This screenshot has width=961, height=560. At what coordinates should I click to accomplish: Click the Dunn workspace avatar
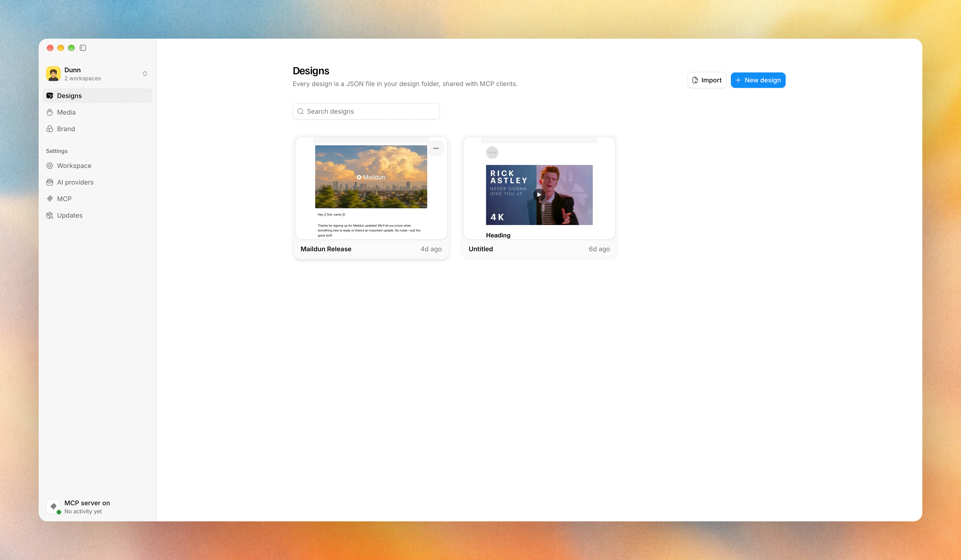(53, 74)
